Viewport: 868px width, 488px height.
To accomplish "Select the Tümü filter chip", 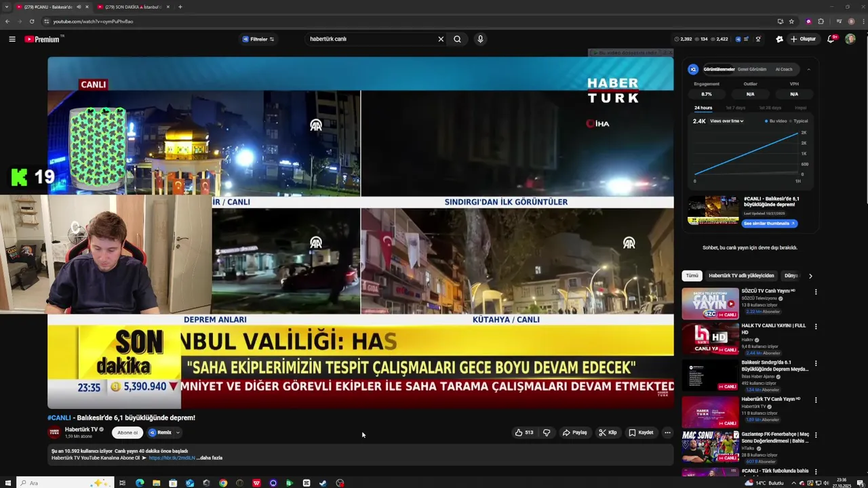I will [692, 276].
